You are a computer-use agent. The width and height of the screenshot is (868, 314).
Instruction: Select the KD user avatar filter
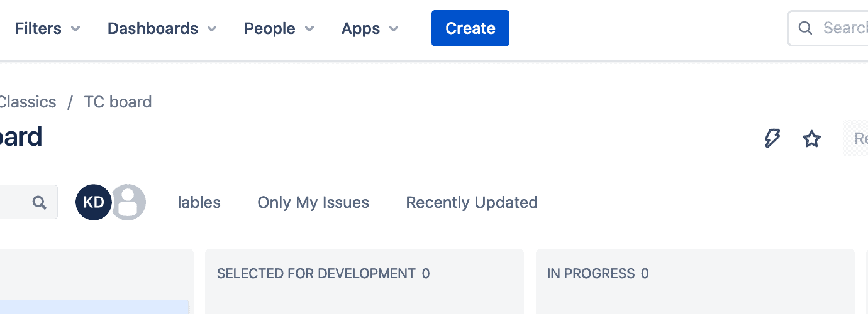click(93, 202)
